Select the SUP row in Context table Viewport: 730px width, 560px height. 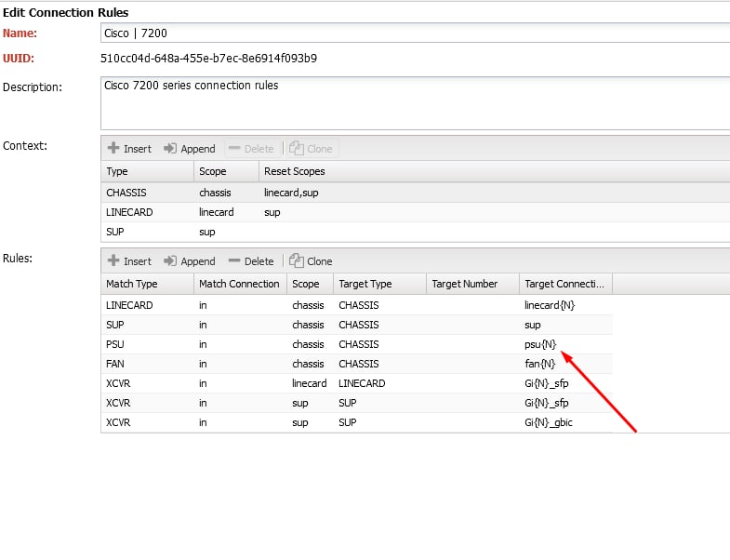(416, 232)
